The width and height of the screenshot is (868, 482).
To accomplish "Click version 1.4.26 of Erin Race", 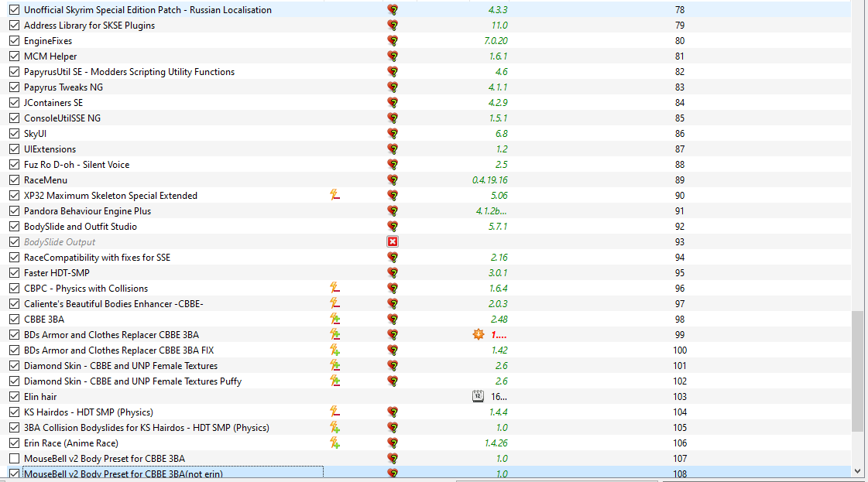I will point(496,443).
